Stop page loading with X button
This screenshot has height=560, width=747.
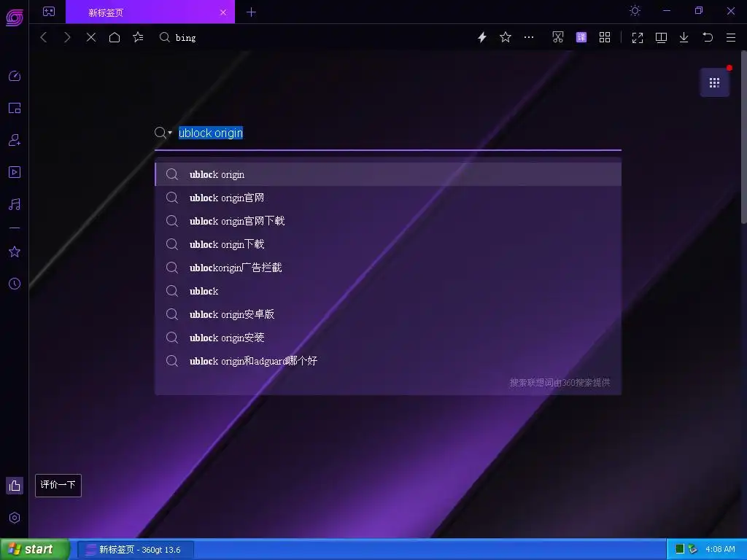click(x=91, y=37)
